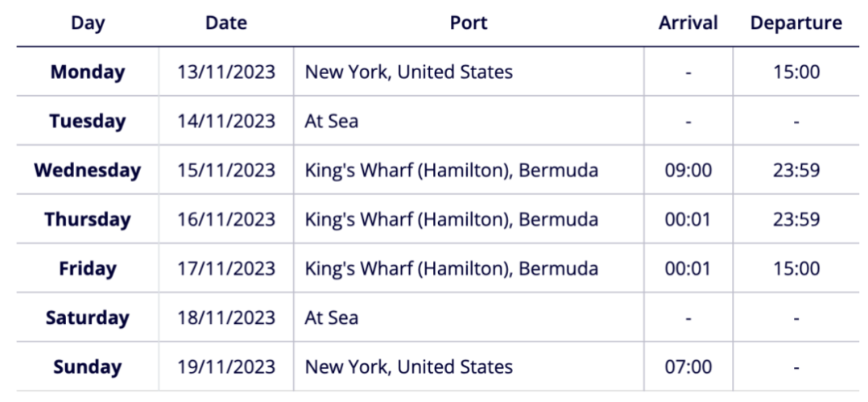Image resolution: width=868 pixels, height=402 pixels.
Task: Click New York port in Monday row
Action: click(x=408, y=72)
